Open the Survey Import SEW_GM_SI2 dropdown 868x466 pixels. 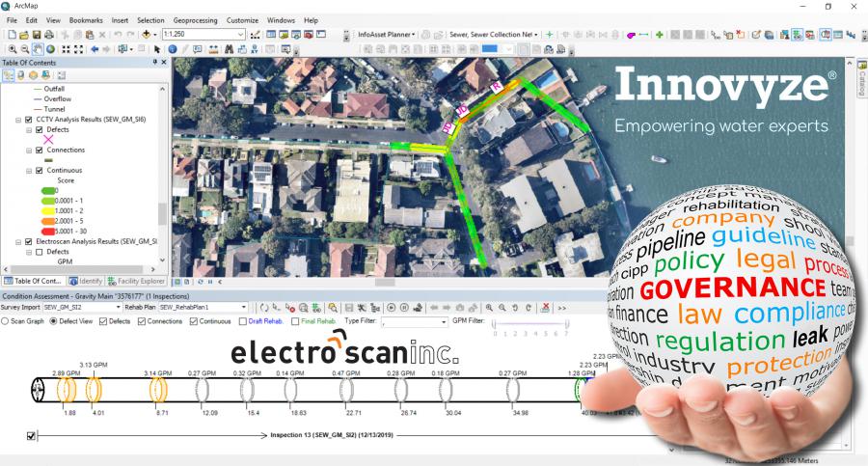[118, 307]
